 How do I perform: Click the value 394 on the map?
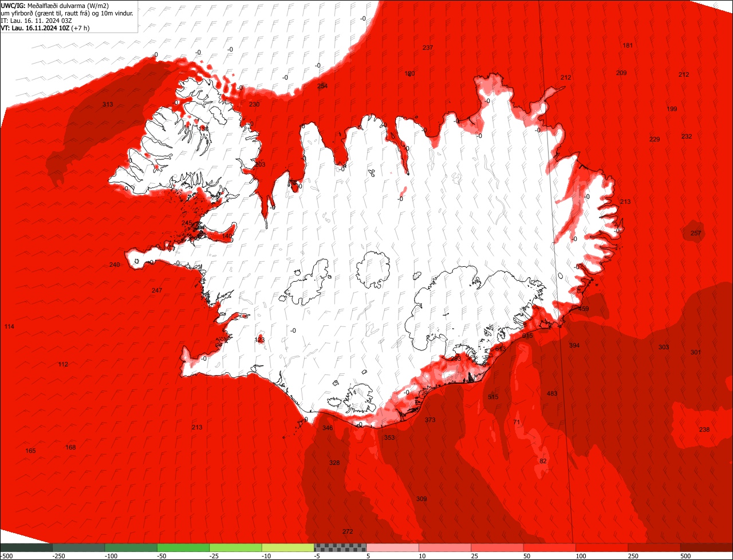(x=574, y=345)
